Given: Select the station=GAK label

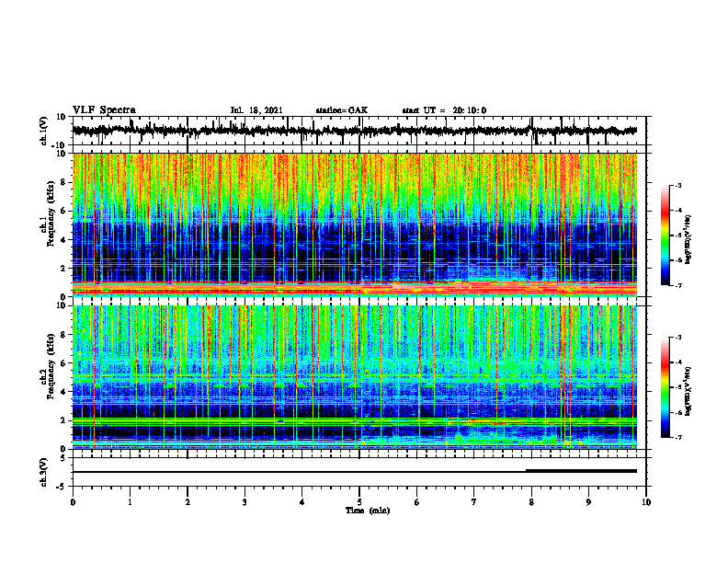Looking at the screenshot, I should click(342, 110).
